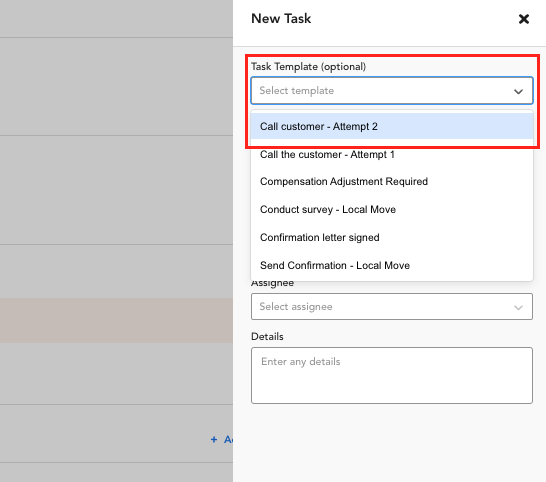
Task: Click the Assignee field label
Action: tap(272, 283)
